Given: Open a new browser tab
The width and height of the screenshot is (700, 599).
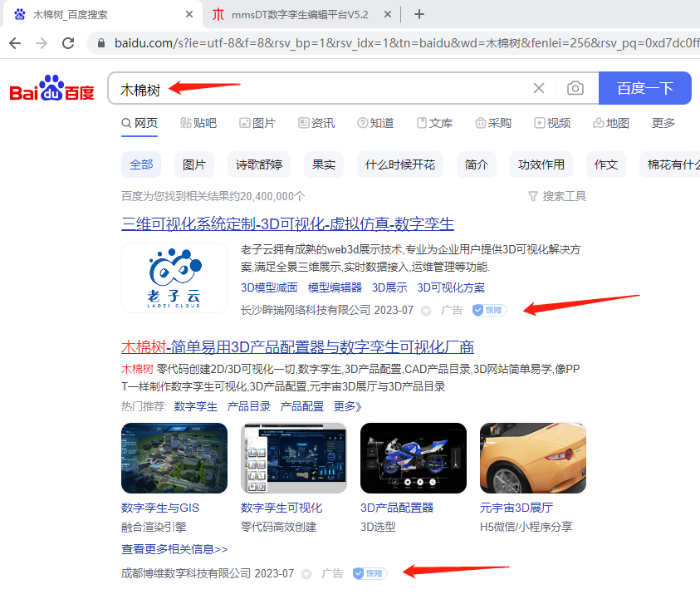Looking at the screenshot, I should (419, 14).
